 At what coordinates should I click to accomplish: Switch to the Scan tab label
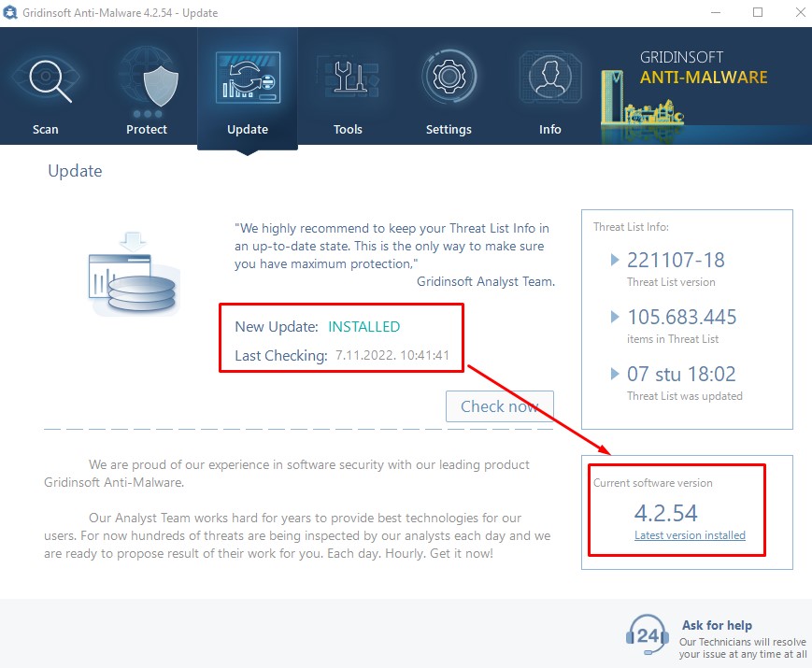(46, 130)
